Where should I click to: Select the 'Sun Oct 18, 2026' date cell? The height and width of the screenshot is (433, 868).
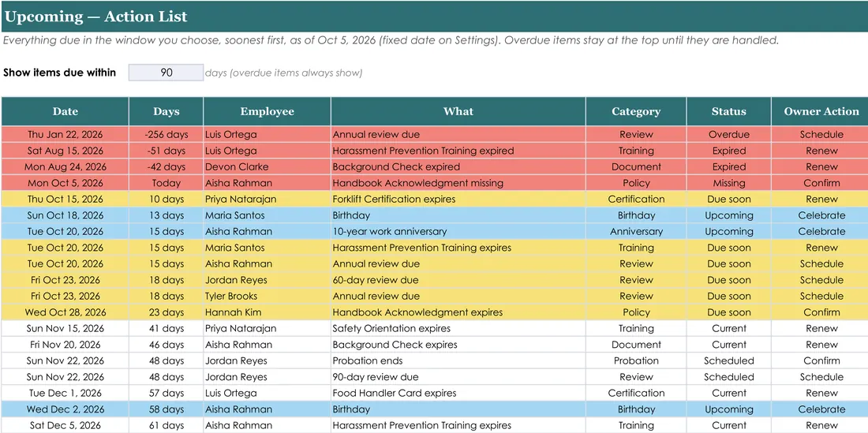[x=65, y=215]
